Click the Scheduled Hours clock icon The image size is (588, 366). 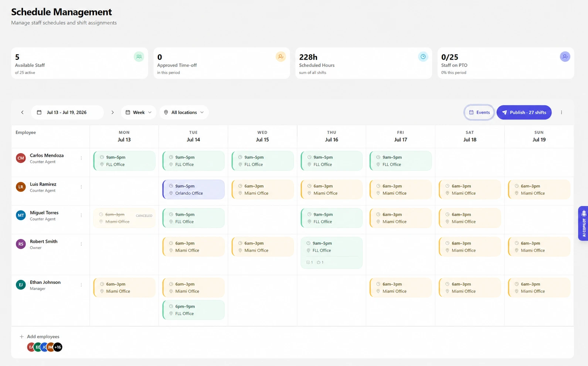tap(423, 57)
